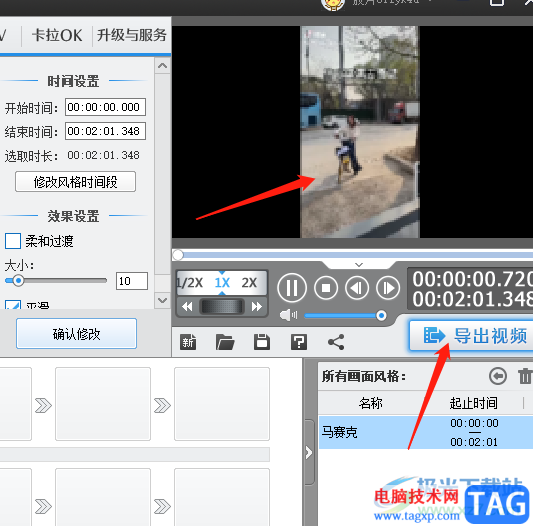Edit 结束时间 end time field
The width and height of the screenshot is (533, 526).
pos(105,131)
